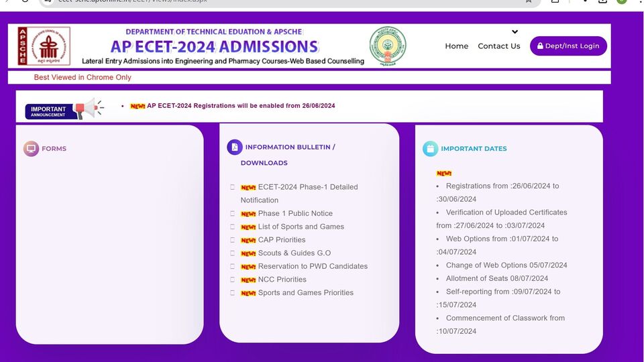Click the checkbox bullet beside List of Sports and Games
Image resolution: width=644 pixels, height=362 pixels.
point(233,227)
